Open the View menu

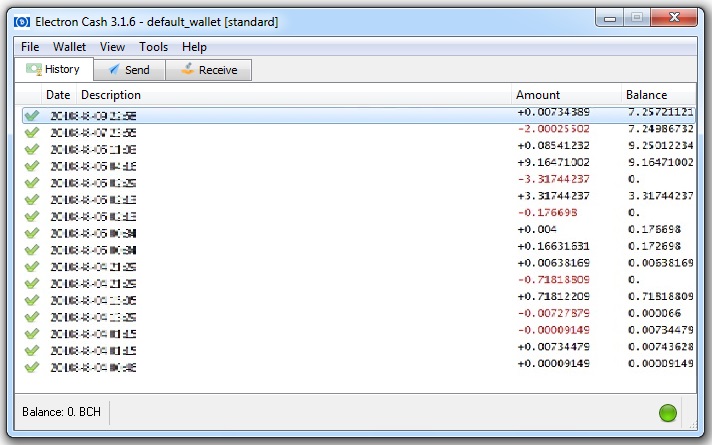click(x=112, y=47)
